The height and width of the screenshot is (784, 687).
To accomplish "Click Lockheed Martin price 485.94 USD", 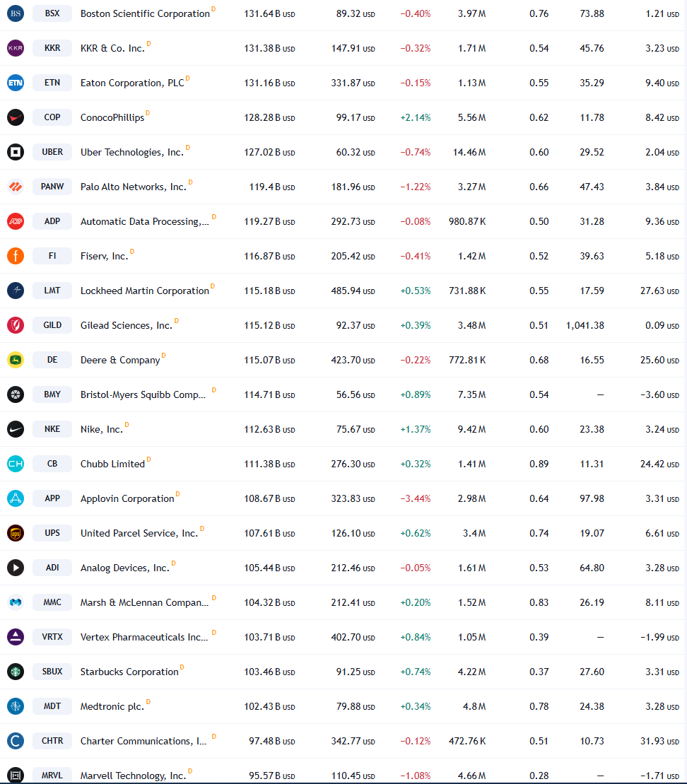I will tap(353, 291).
